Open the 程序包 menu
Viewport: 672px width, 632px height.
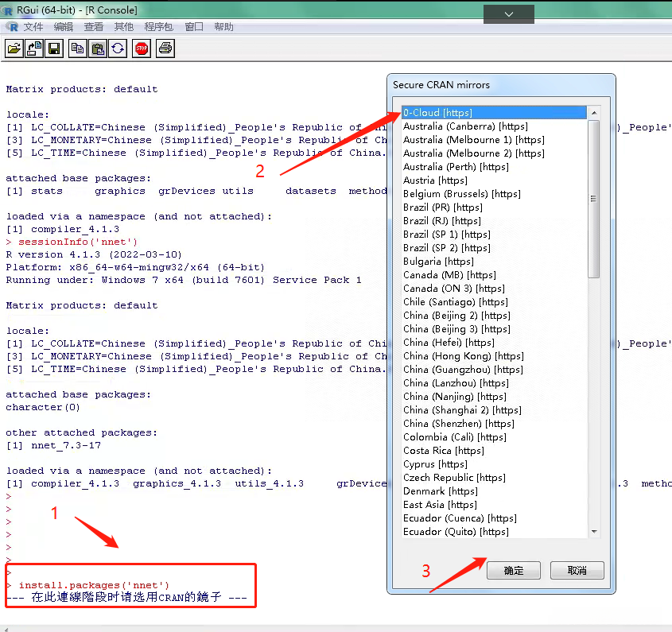[158, 27]
